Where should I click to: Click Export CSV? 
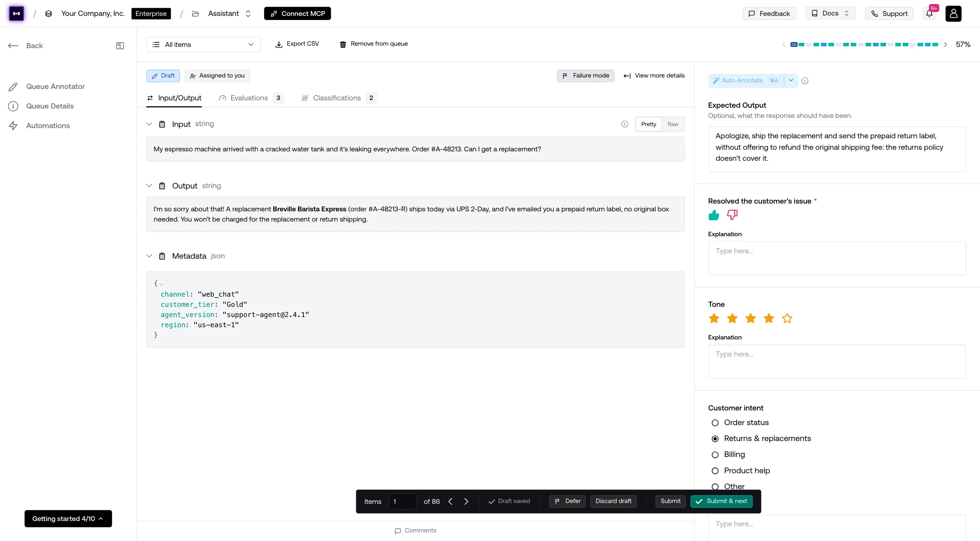point(297,44)
